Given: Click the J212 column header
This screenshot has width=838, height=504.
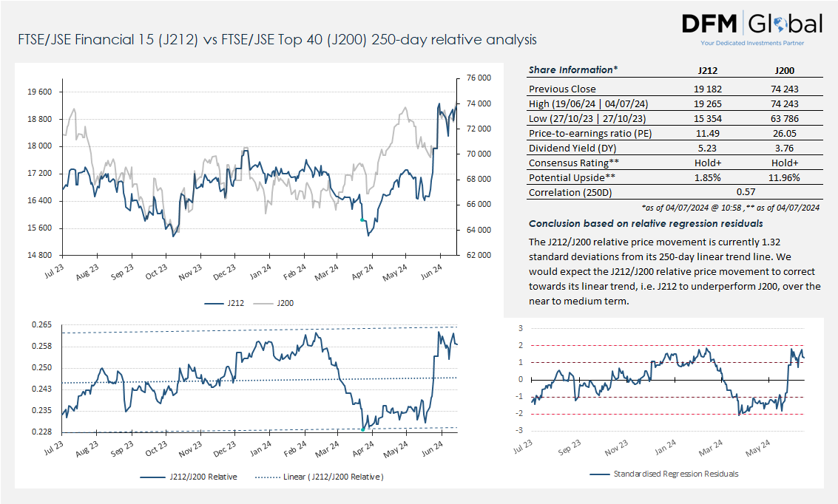Looking at the screenshot, I should [x=708, y=70].
